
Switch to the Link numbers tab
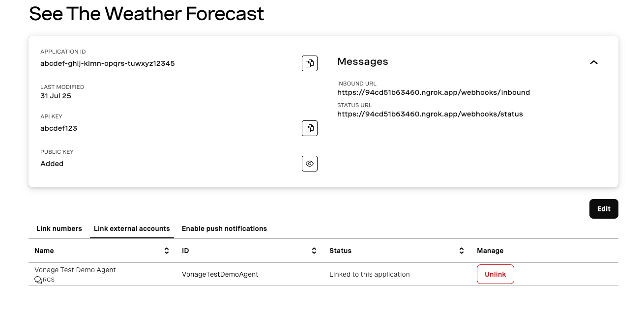point(59,228)
